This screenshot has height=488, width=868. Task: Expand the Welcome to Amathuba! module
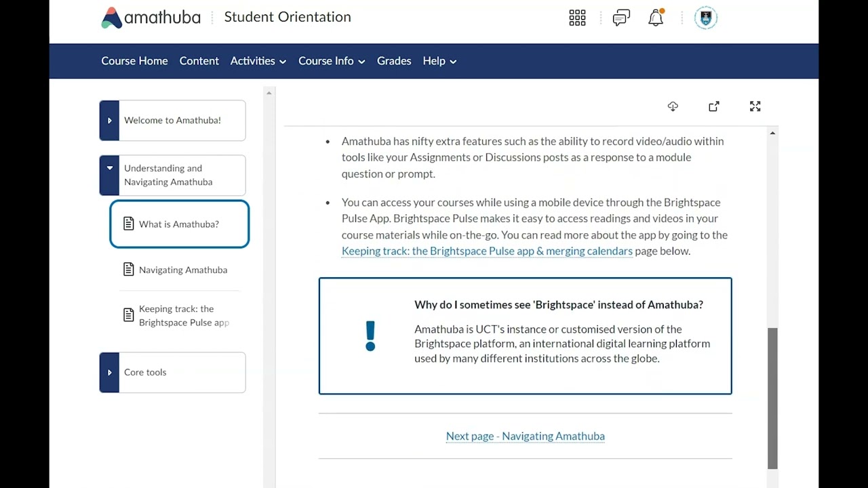(x=109, y=121)
